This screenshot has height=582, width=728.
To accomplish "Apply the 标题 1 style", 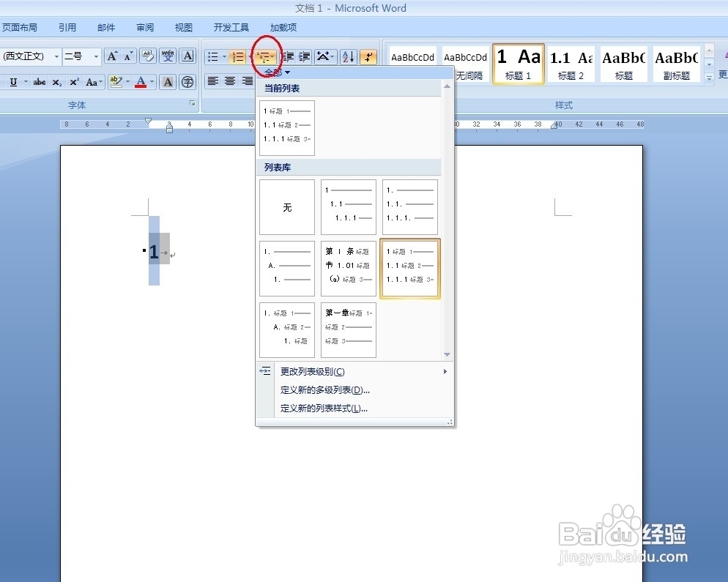I will coord(518,64).
